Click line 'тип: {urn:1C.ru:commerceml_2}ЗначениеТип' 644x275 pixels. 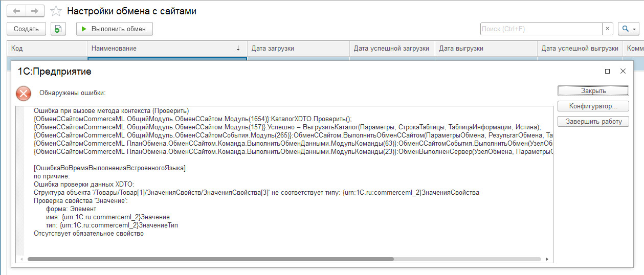click(x=112, y=225)
